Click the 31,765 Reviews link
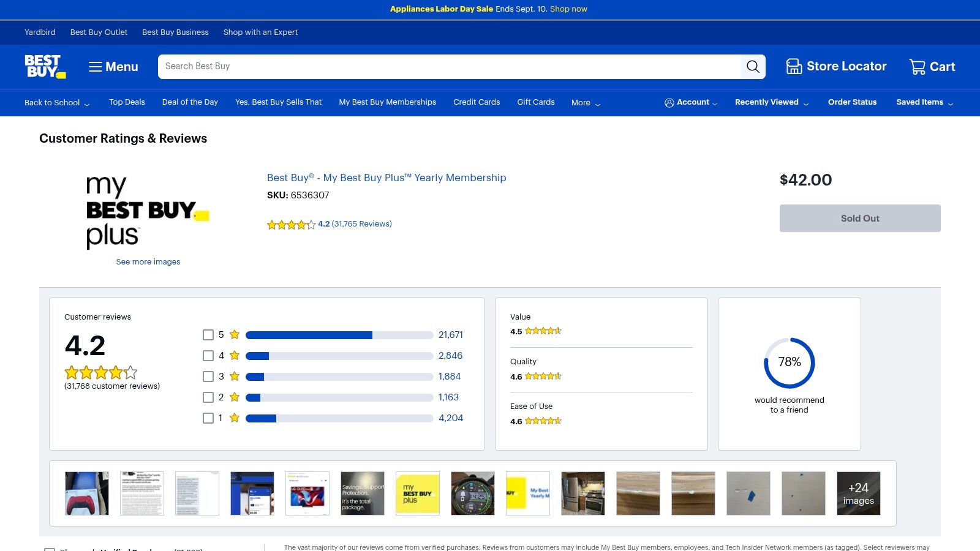This screenshot has height=551, width=980. (361, 224)
